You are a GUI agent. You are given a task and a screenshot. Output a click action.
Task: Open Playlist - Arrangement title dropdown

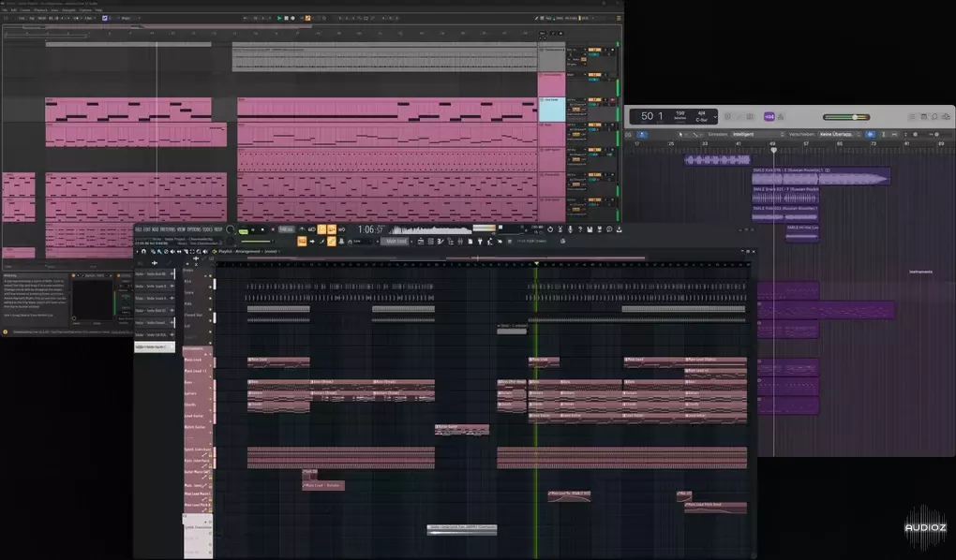pos(246,251)
